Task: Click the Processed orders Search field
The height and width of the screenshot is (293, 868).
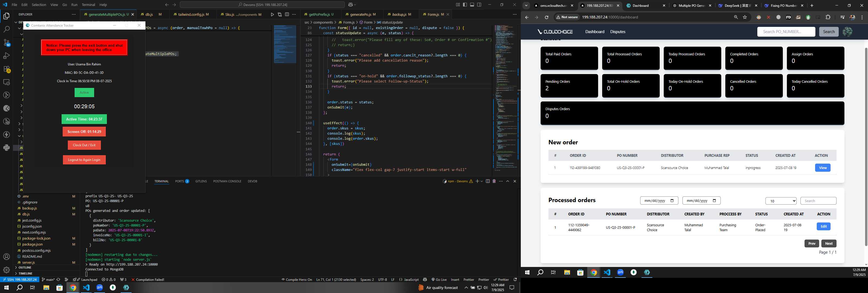Action: pos(818,201)
